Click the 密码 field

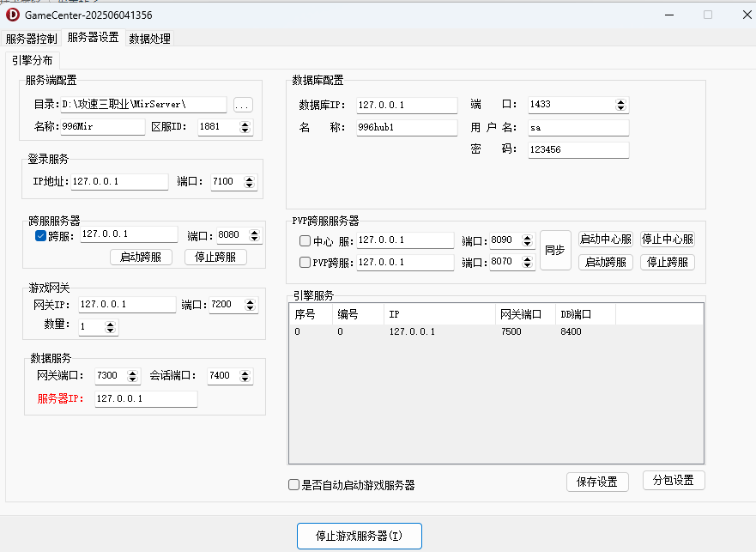[x=578, y=149]
